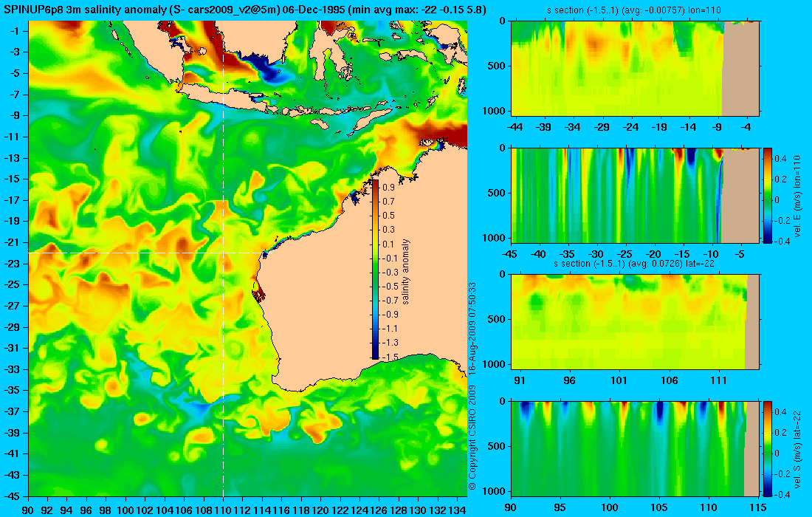Click the eastward velocity section plot at lon=110
Viewport: 812px width, 517px height.
pos(636,195)
